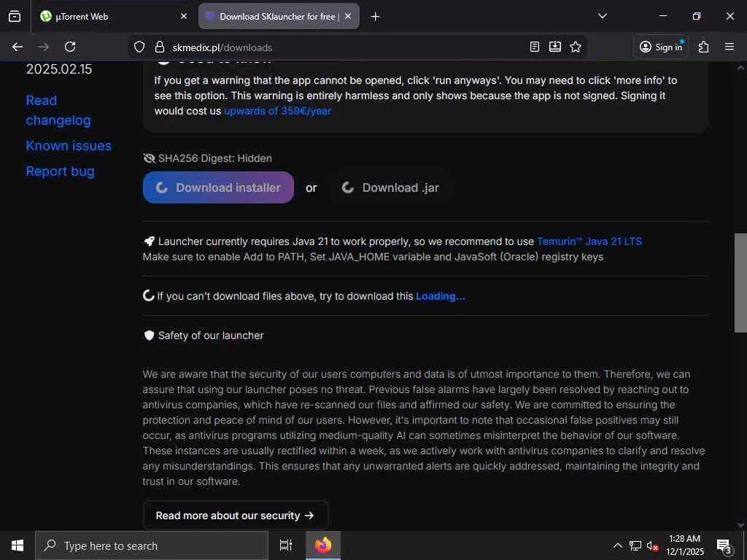Viewport: 747px width, 560px height.
Task: Click the Loading... alternate download link
Action: coord(440,296)
